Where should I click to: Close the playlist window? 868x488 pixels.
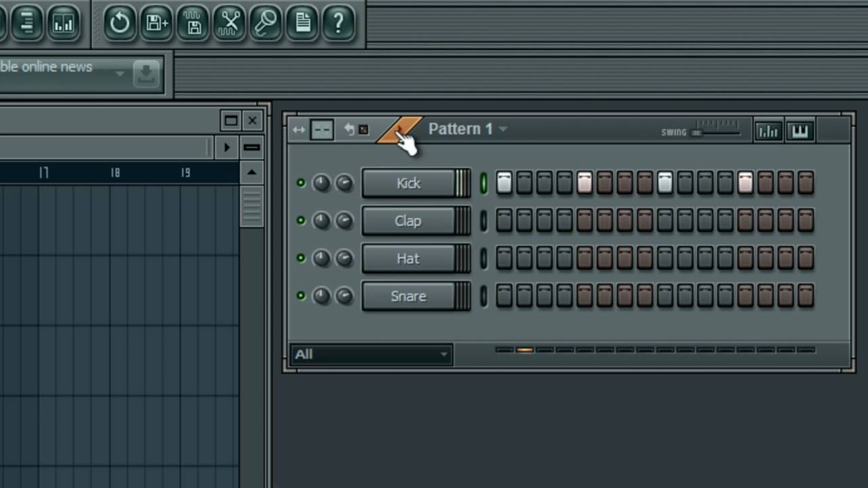coord(252,121)
